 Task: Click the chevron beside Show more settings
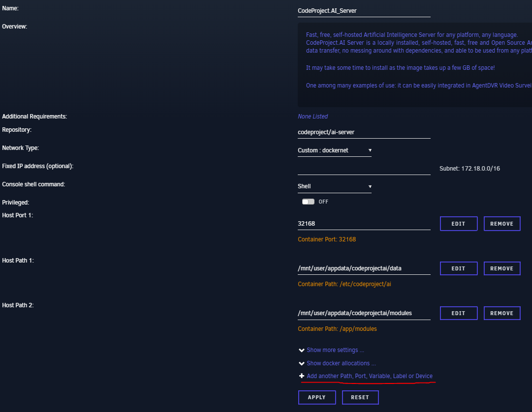coord(302,350)
